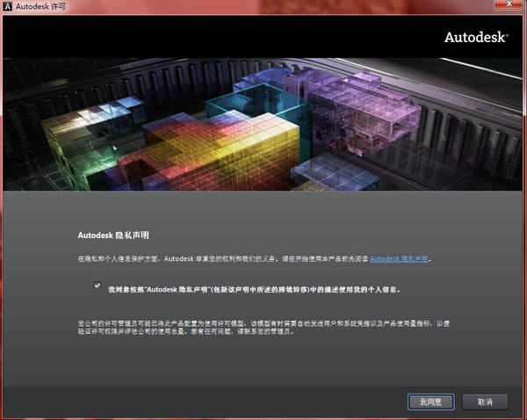Open the Autodesk 隐私声明 hyperlink
Image resolution: width=527 pixels, height=420 pixels.
[x=399, y=259]
